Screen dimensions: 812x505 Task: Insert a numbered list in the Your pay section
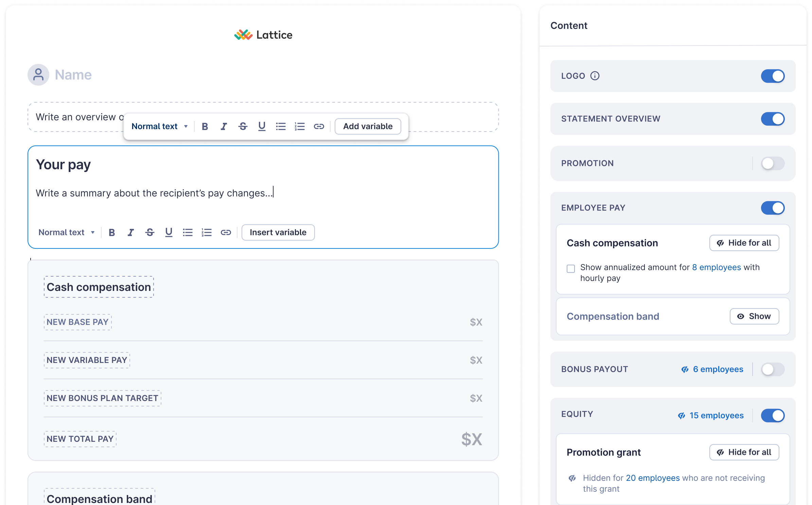[207, 232]
